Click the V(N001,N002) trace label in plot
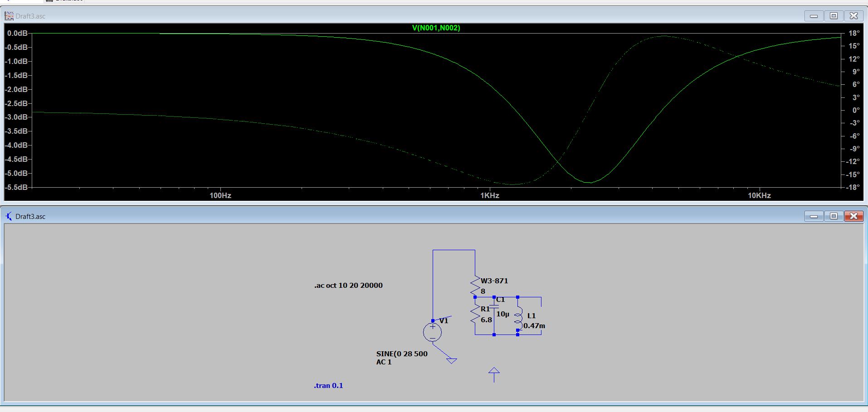Viewport: 868px width, 412px height. (x=436, y=28)
